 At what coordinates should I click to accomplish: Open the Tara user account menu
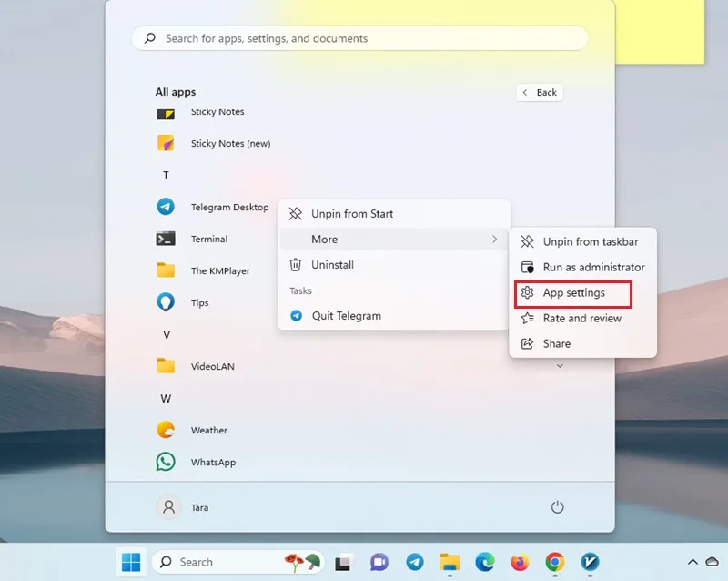pos(183,507)
